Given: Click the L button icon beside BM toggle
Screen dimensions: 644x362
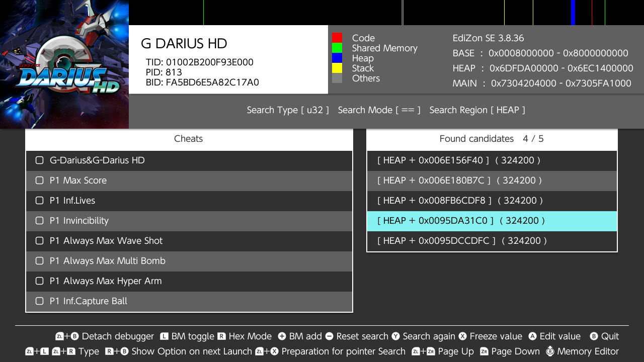Looking at the screenshot, I should (x=164, y=336).
